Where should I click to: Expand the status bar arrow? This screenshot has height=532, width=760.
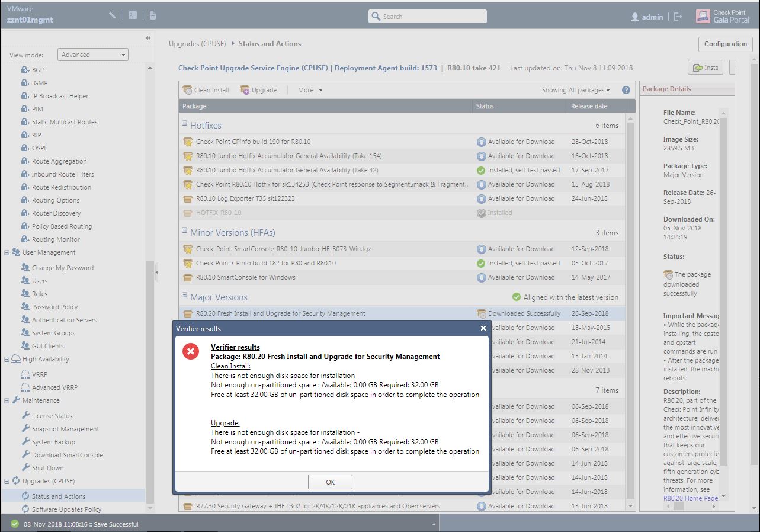pyautogui.click(x=434, y=524)
